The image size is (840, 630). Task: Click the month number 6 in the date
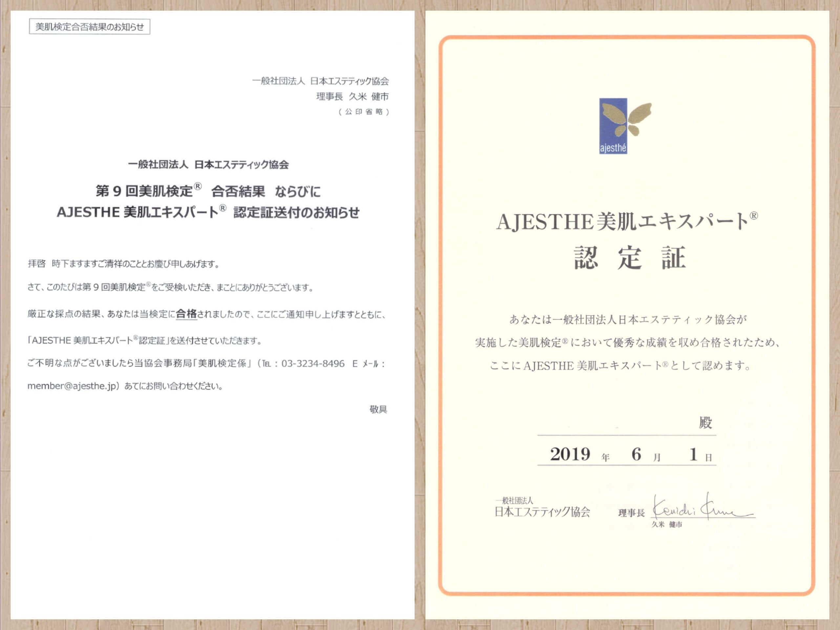[637, 454]
